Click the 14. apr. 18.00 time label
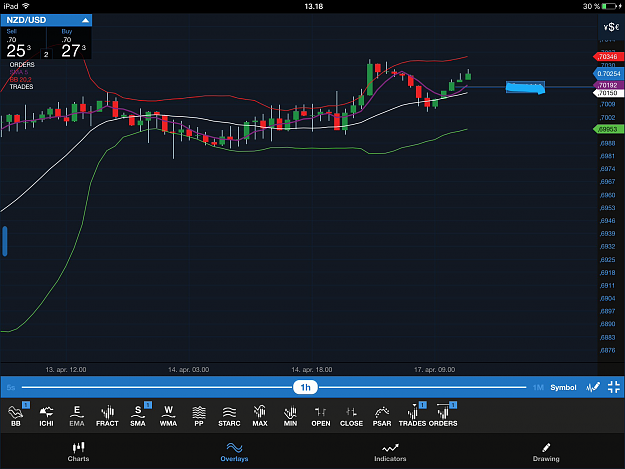This screenshot has height=469, width=625. click(x=312, y=370)
